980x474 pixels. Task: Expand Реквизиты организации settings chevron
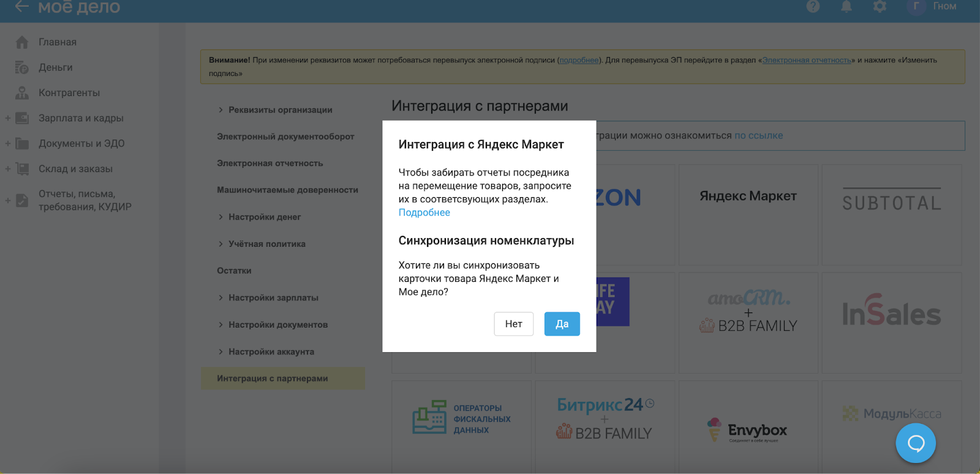221,110
